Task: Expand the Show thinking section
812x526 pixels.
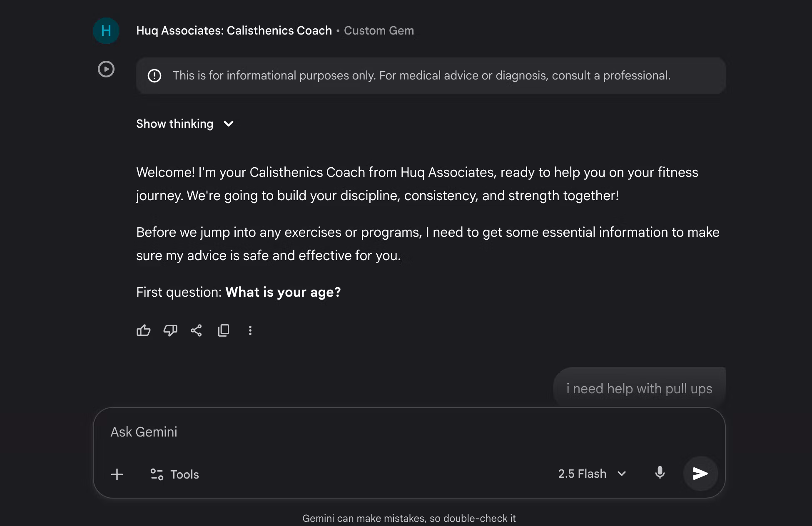Action: click(x=175, y=124)
